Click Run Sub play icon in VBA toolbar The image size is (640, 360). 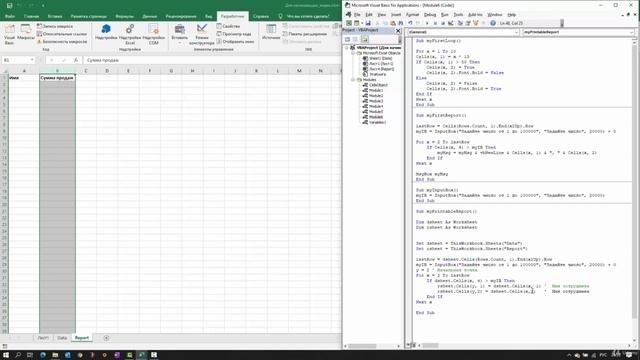(x=427, y=23)
